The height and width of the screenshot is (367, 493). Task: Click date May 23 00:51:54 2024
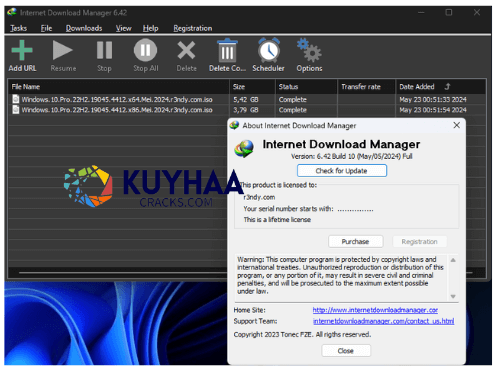[433, 110]
